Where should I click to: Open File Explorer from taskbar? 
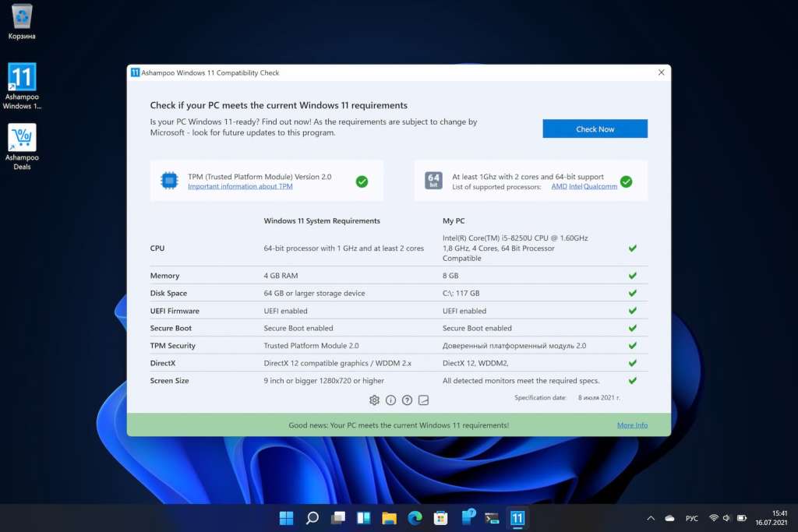click(x=390, y=518)
